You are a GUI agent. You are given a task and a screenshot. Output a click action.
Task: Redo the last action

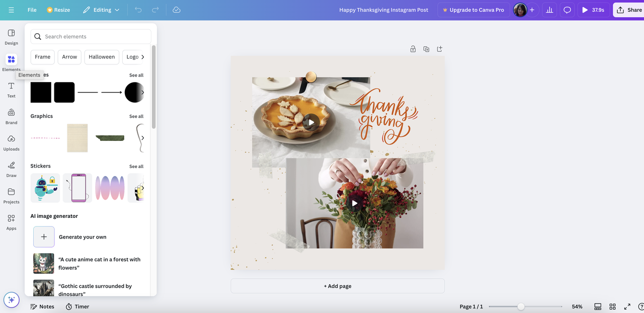(x=155, y=10)
